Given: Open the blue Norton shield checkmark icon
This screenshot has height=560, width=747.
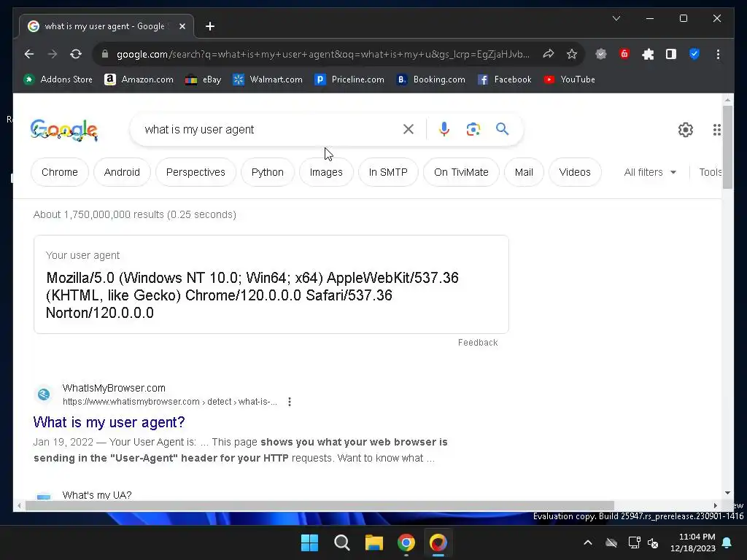Looking at the screenshot, I should coord(694,54).
